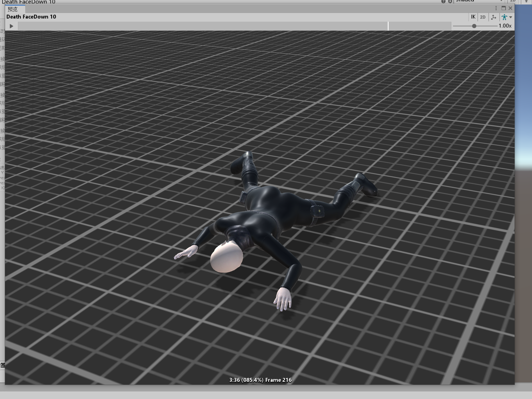Click the IK button divider group in toolbar
The height and width of the screenshot is (399, 532).
[473, 17]
